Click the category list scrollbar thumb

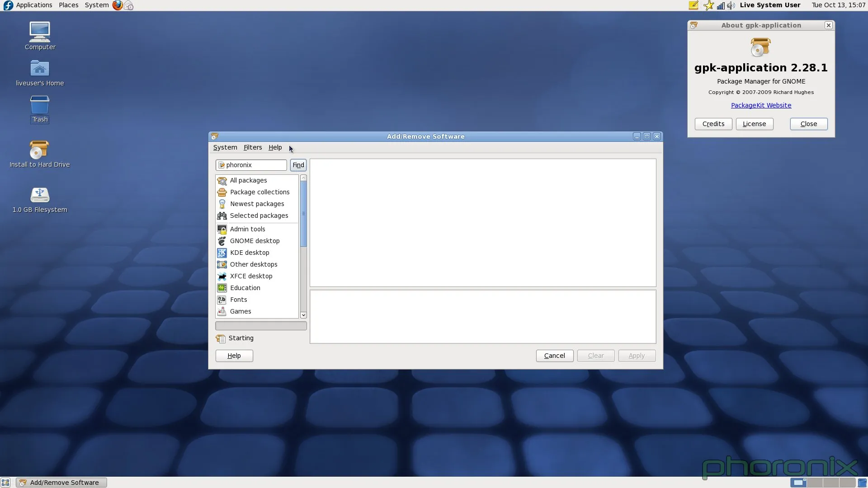coord(303,214)
